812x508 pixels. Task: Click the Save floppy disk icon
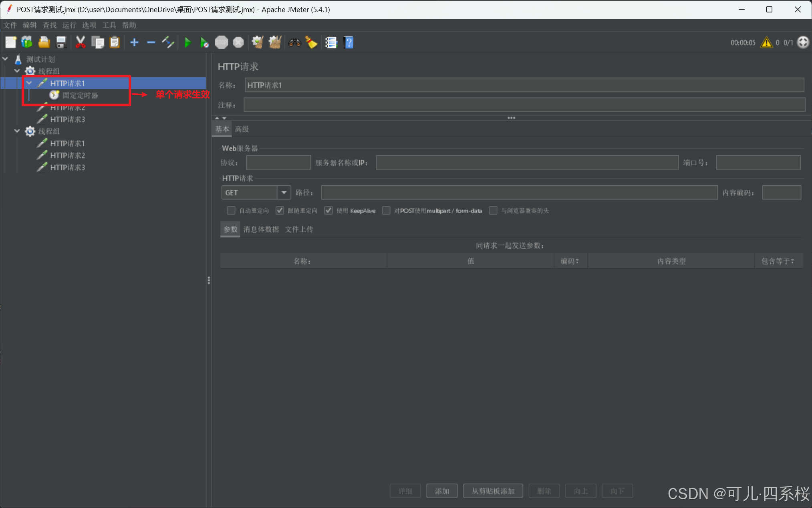pos(61,42)
